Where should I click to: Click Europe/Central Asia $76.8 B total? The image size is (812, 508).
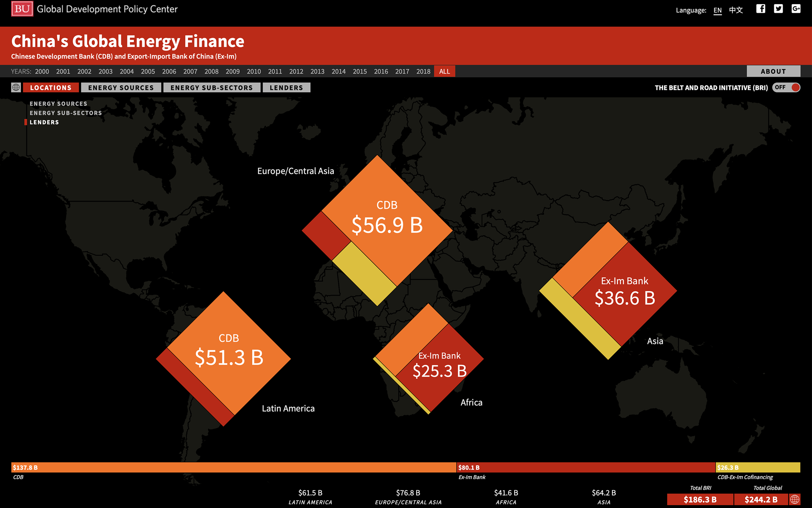(408, 497)
